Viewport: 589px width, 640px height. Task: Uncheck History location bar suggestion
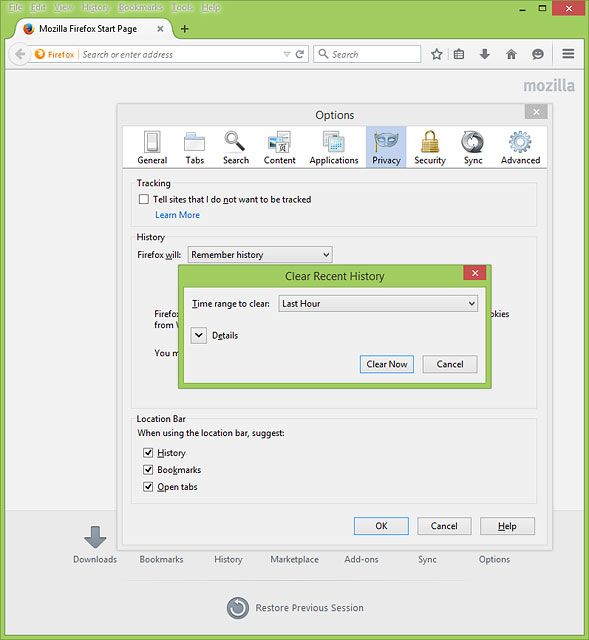pos(148,453)
